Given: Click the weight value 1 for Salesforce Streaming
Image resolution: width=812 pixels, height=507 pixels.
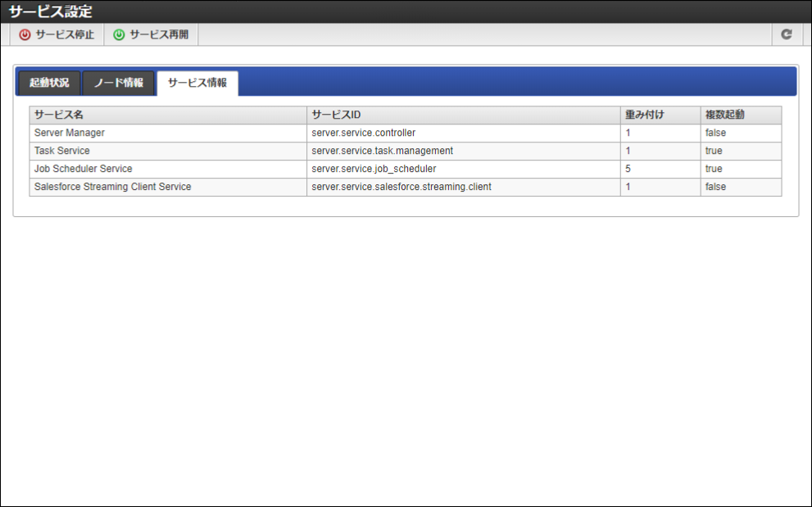Looking at the screenshot, I should coord(628,187).
